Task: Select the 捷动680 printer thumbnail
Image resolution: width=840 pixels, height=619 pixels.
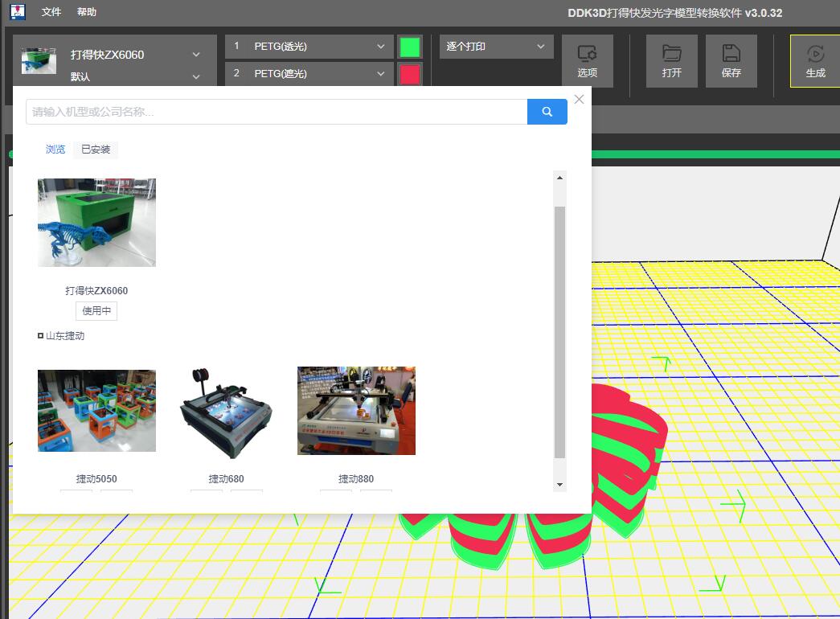Action: click(x=227, y=412)
